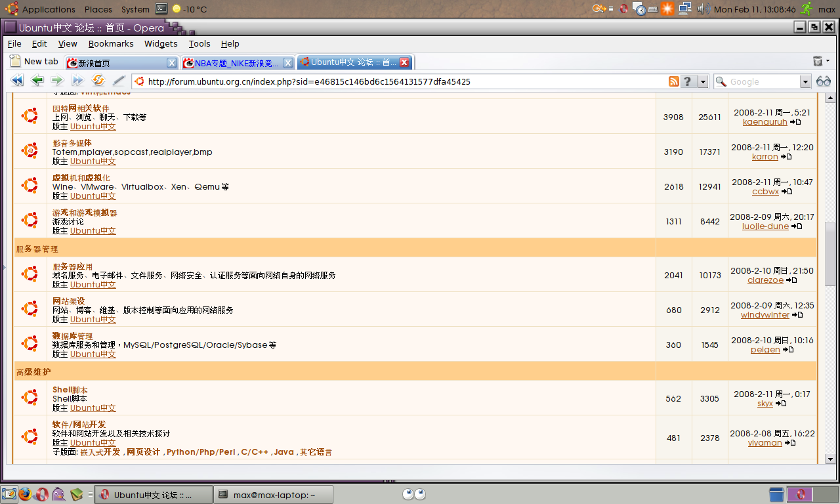Click the Opera tray icon in top panel
Image resolution: width=840 pixels, height=504 pixels.
(x=624, y=9)
